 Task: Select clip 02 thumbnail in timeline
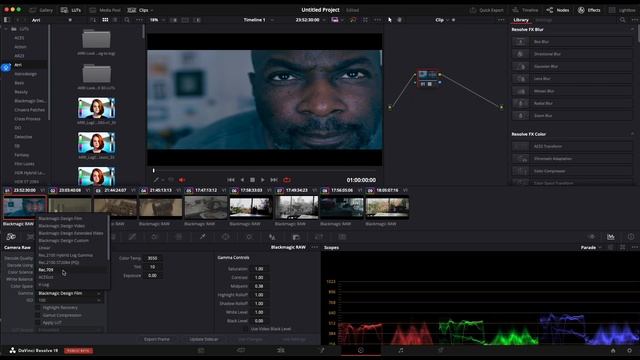pos(70,207)
